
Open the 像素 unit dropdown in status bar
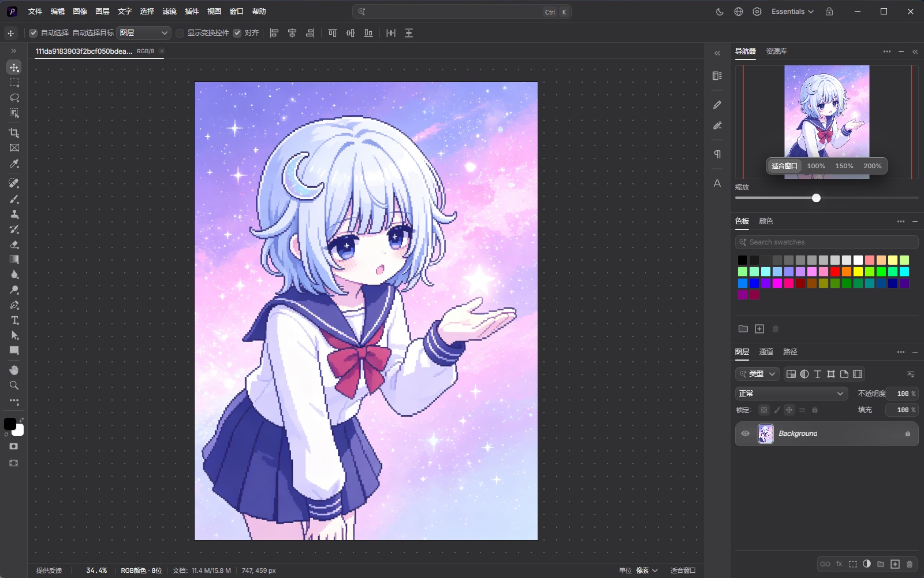(x=647, y=570)
